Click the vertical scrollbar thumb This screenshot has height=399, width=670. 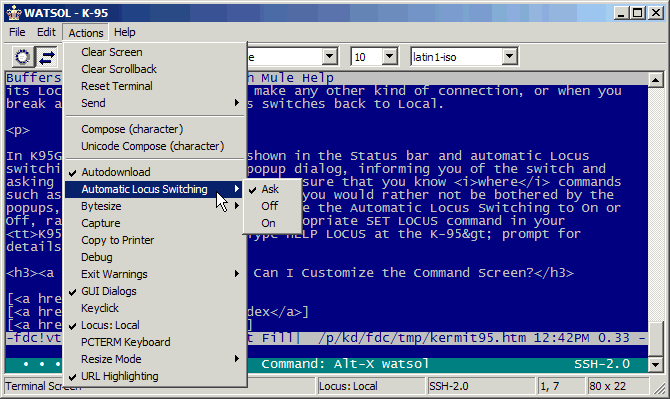coord(655,339)
